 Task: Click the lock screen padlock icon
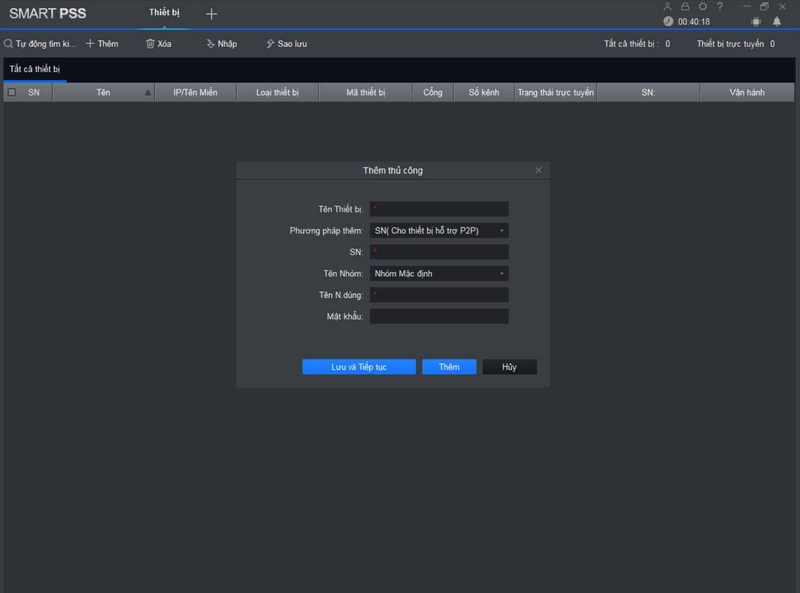tap(685, 7)
